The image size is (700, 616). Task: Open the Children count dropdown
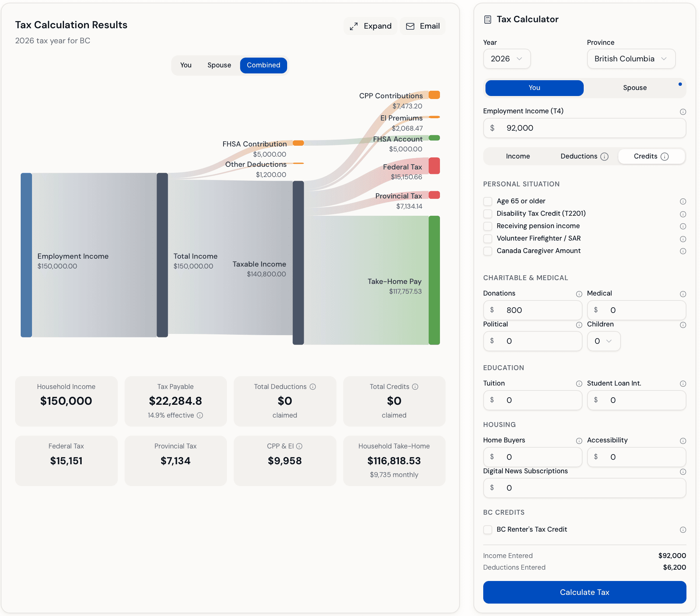click(604, 341)
